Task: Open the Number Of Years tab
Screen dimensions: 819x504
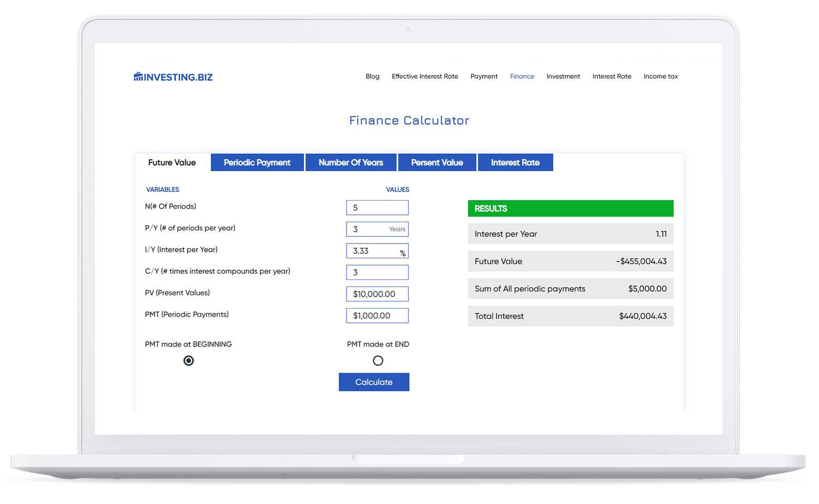Action: click(351, 163)
